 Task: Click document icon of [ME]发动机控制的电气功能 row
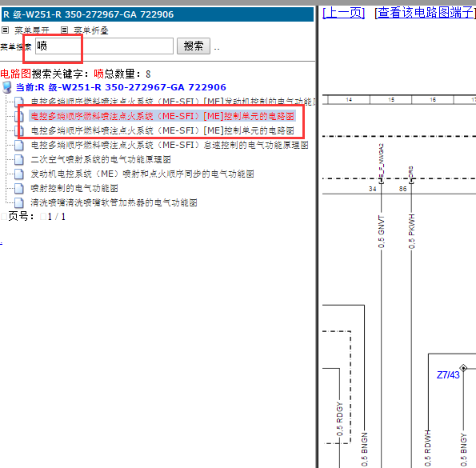(x=19, y=102)
